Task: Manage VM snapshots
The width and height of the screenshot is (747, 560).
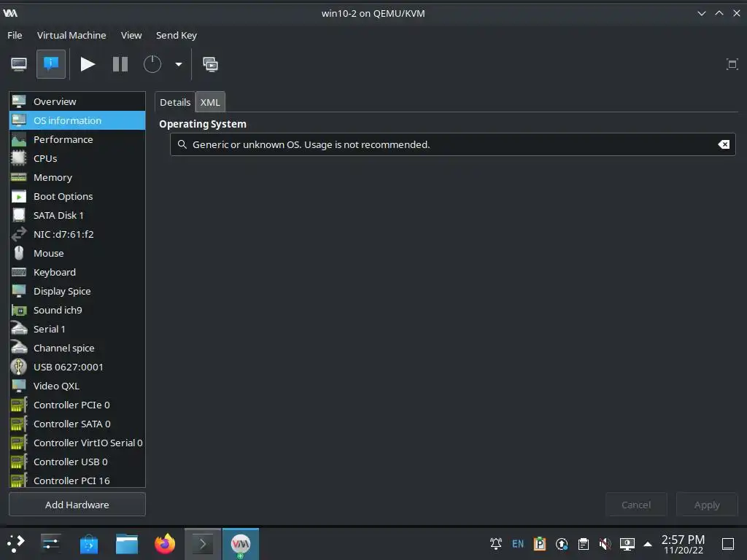Action: click(x=210, y=64)
